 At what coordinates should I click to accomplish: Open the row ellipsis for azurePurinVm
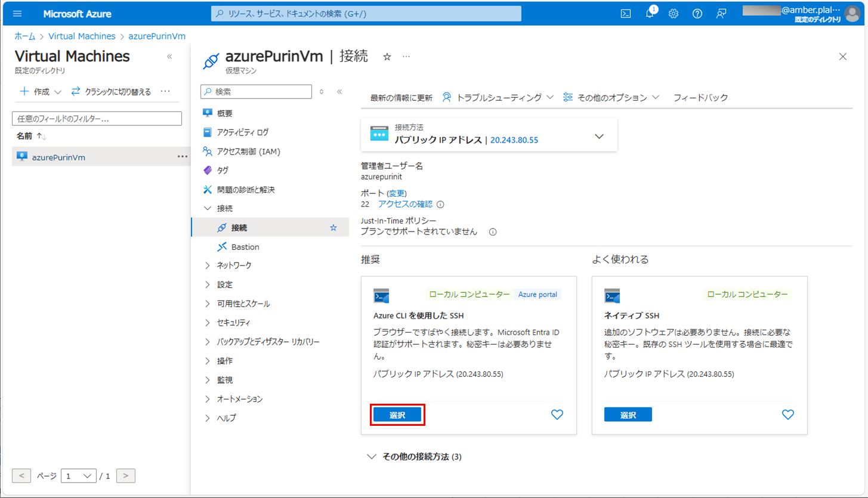(x=183, y=157)
